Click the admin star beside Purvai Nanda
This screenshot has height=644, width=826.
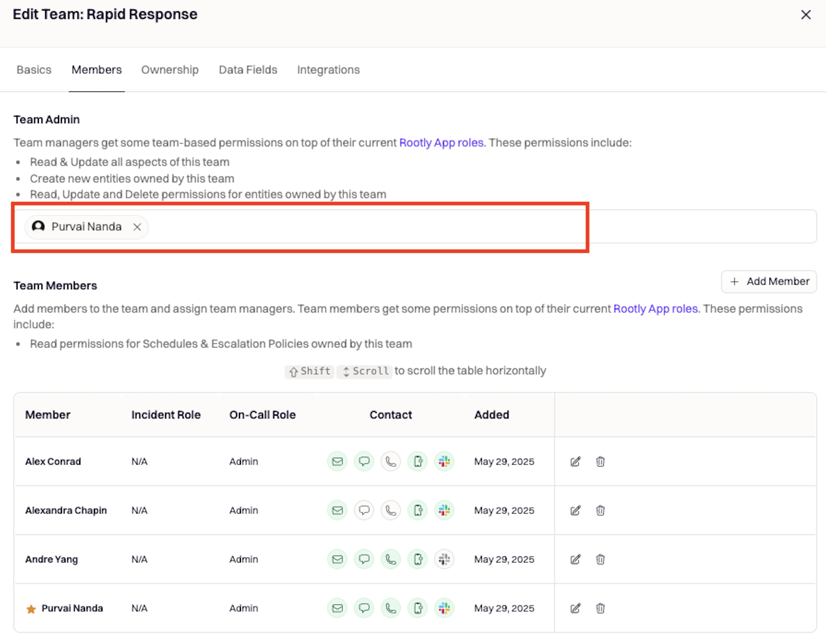coord(31,609)
